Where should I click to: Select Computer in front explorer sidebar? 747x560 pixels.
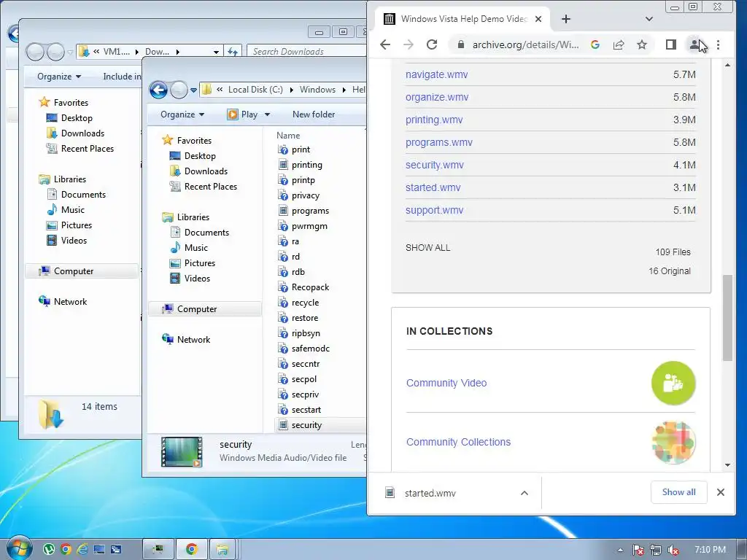tap(197, 309)
